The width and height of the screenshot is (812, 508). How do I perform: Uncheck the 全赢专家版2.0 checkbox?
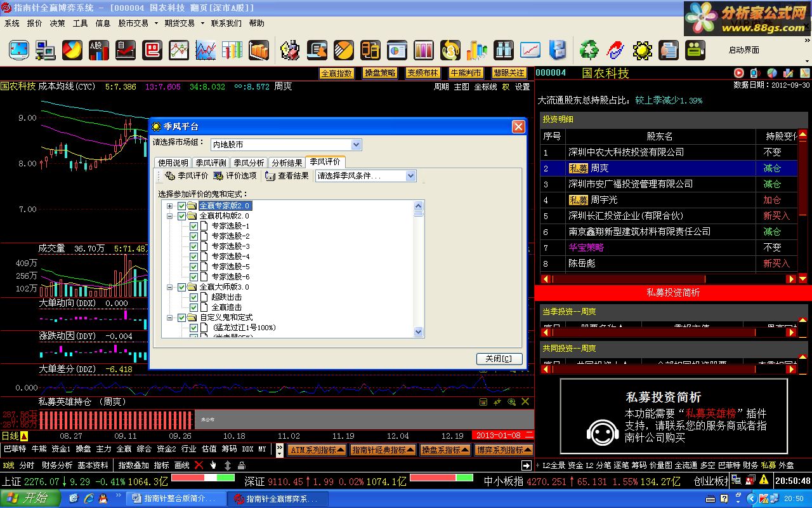(182, 206)
